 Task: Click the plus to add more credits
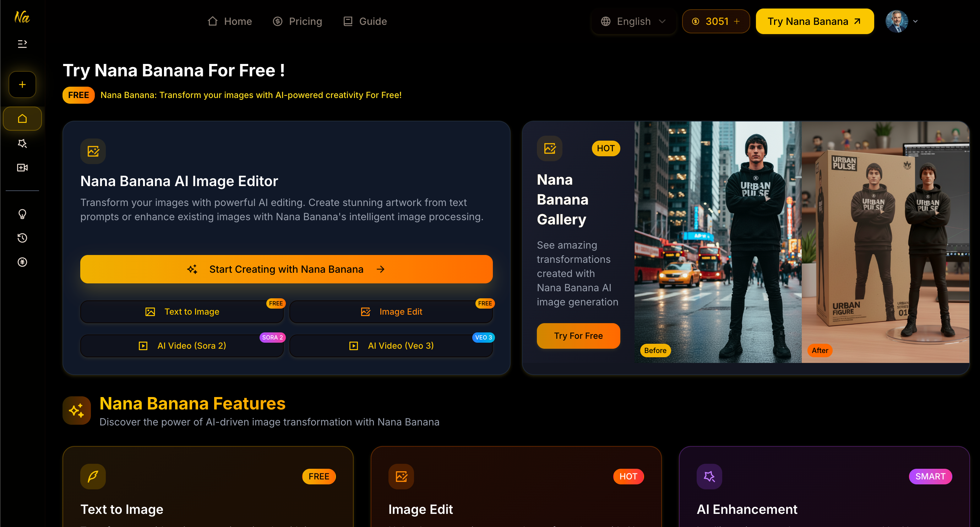click(x=738, y=21)
